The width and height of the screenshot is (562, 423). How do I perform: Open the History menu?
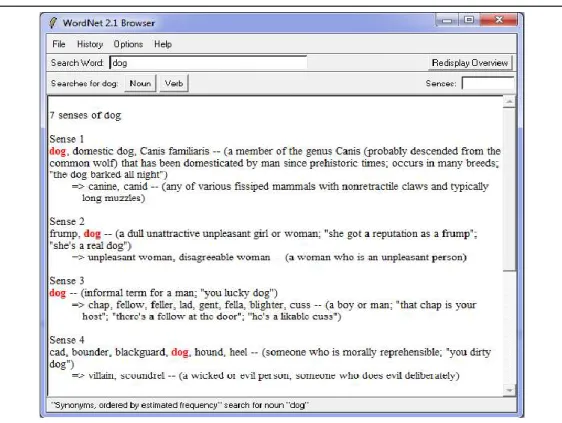pos(90,44)
